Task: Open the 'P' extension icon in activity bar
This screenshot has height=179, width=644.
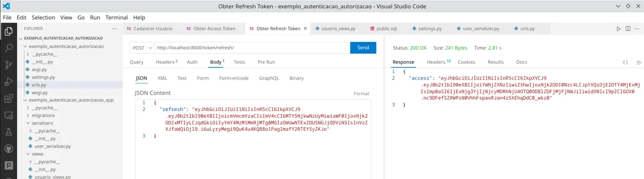Action: click(x=8, y=166)
